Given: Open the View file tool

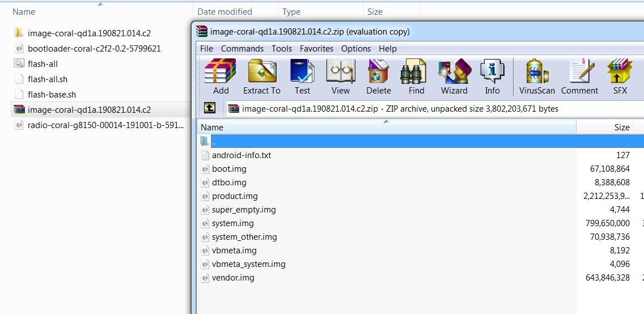Looking at the screenshot, I should pyautogui.click(x=340, y=76).
